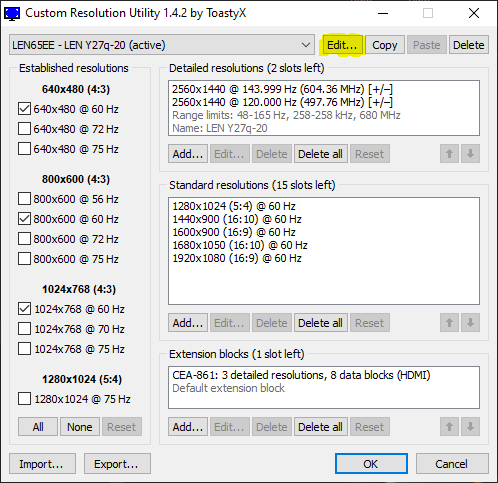Copy the selected display's settings
Image resolution: width=498 pixels, height=483 pixels.
click(x=385, y=45)
